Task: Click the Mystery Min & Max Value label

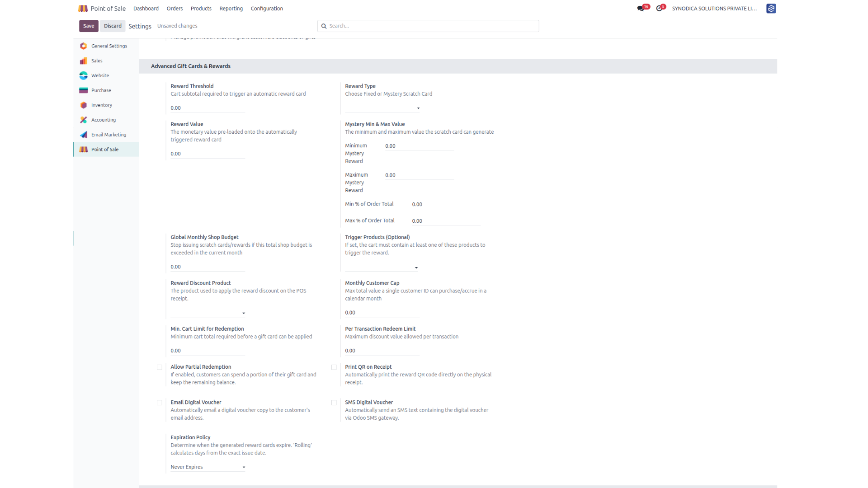Action: [375, 124]
